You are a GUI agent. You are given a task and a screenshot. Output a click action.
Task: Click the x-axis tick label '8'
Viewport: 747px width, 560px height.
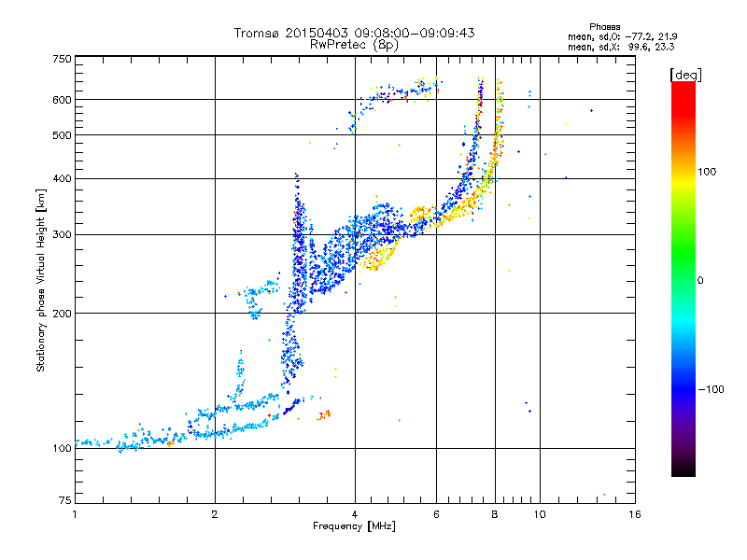coord(495,514)
